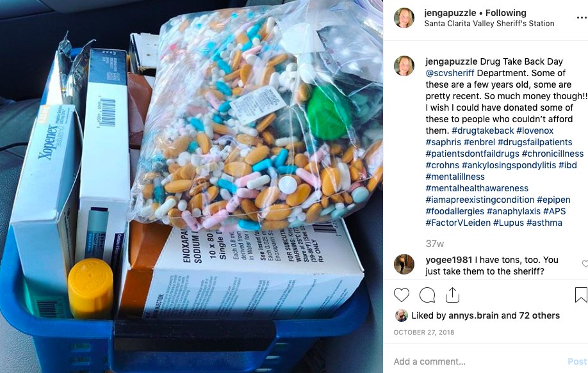This screenshot has width=588, height=373.
Task: Open the #FactorVLeiden hashtag
Action: (458, 223)
